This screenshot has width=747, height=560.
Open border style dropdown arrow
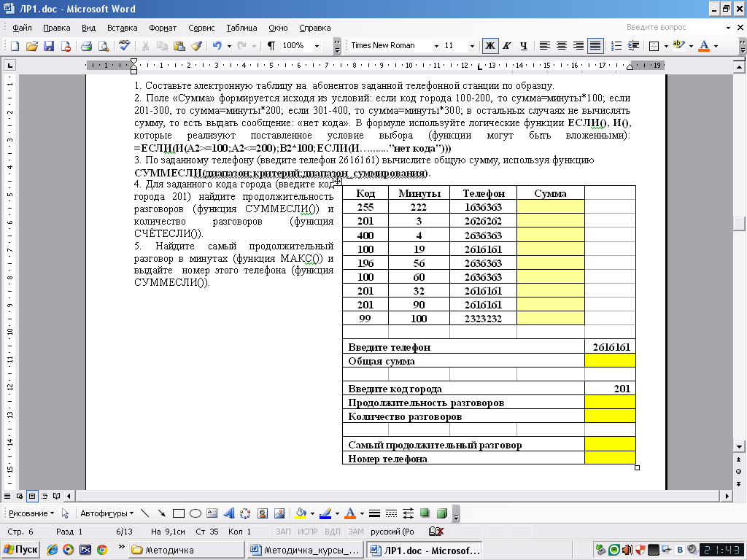click(x=666, y=46)
